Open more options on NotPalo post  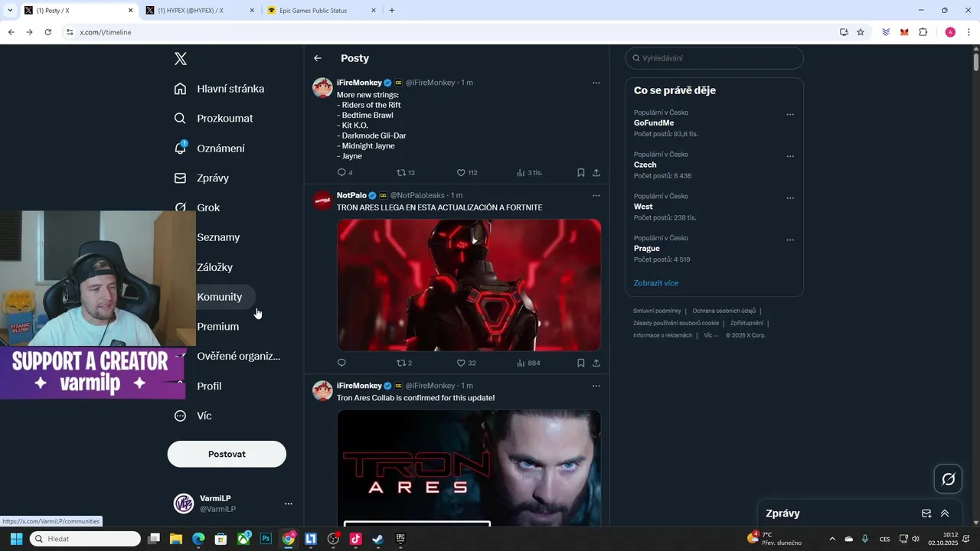tap(596, 196)
